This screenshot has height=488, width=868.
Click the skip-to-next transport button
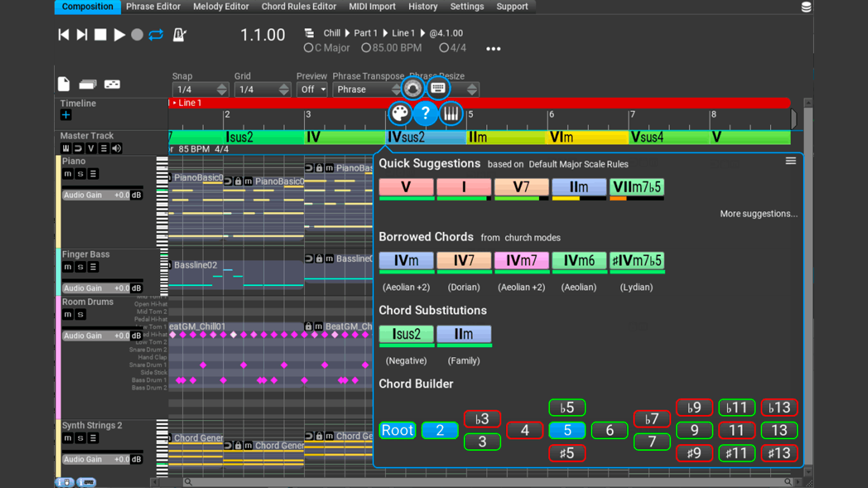82,35
